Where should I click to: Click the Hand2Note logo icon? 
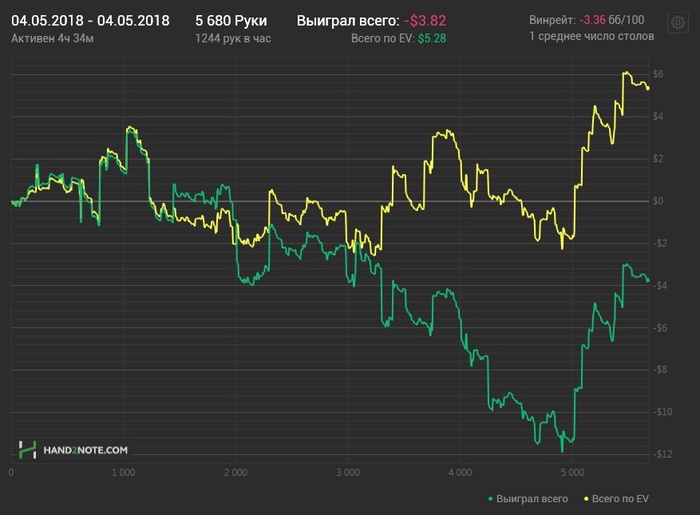tap(28, 451)
